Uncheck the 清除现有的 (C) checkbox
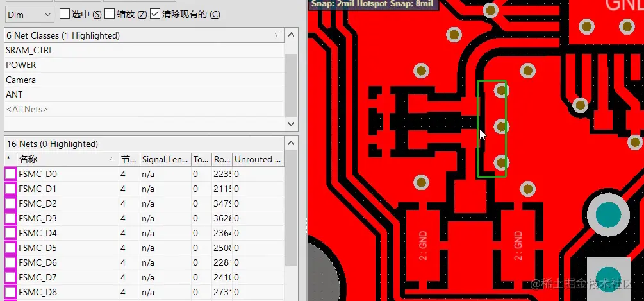Image resolution: width=644 pixels, height=301 pixels. 155,14
